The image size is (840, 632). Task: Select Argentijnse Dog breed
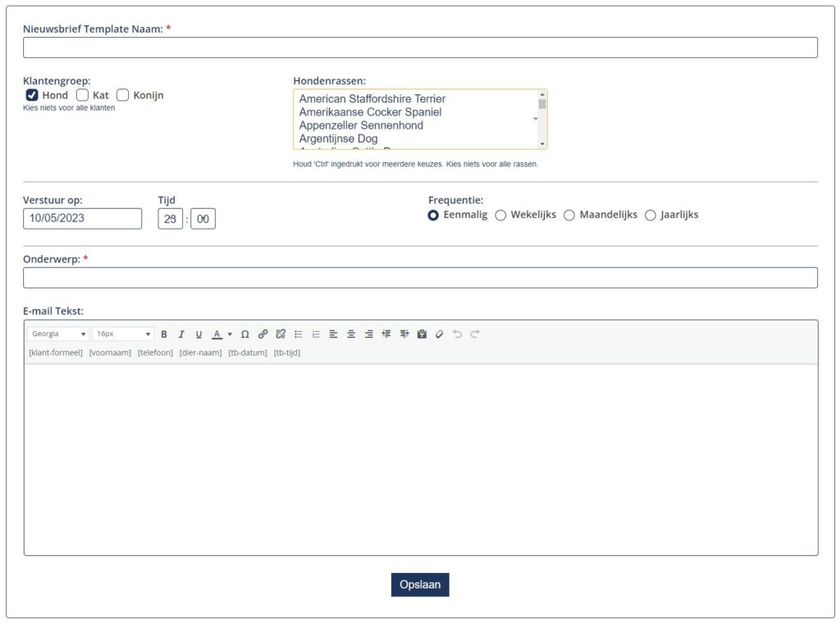(x=338, y=139)
